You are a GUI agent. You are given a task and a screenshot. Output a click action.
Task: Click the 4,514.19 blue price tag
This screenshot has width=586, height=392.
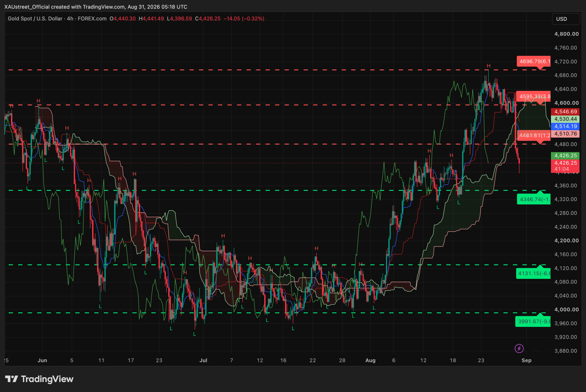pos(565,126)
